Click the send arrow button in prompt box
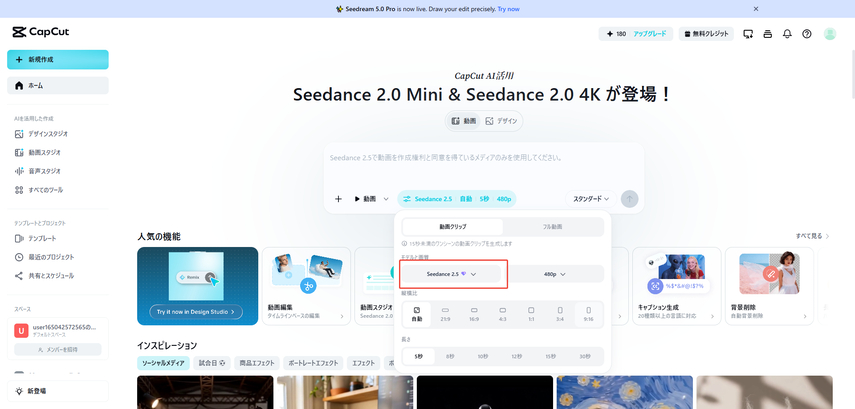Screen dimensions: 855x409 (629, 199)
